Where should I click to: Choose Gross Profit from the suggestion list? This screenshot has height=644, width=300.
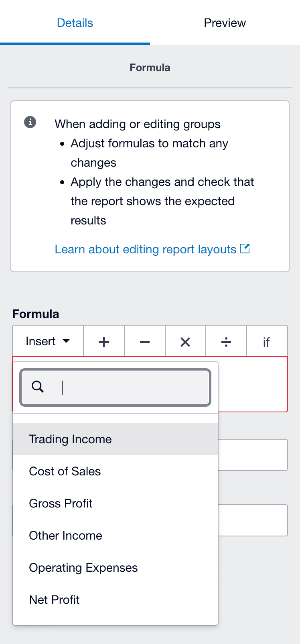(61, 503)
